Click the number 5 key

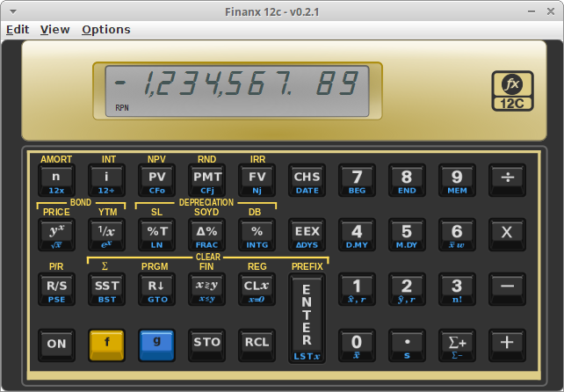(407, 235)
